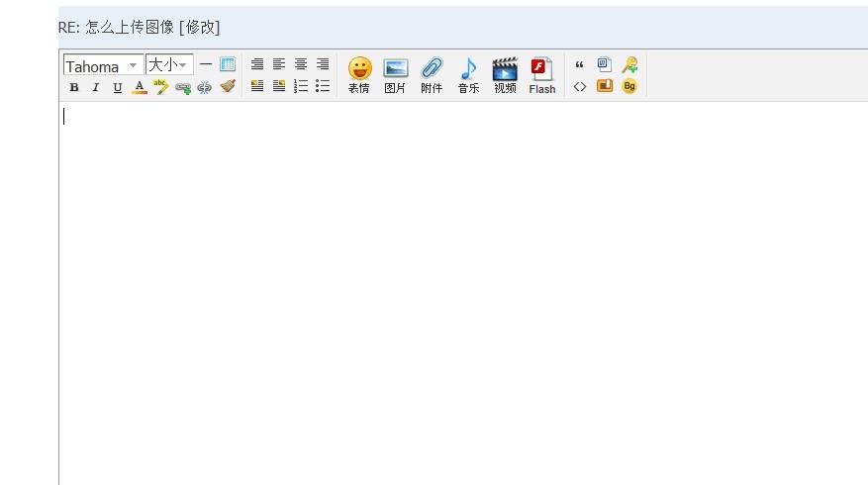Image resolution: width=868 pixels, height=485 pixels.
Task: Insert a clip with 视频 button
Action: (505, 75)
